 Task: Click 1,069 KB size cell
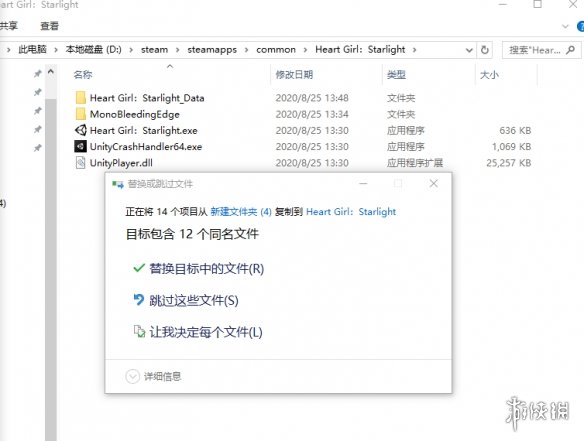pyautogui.click(x=511, y=146)
